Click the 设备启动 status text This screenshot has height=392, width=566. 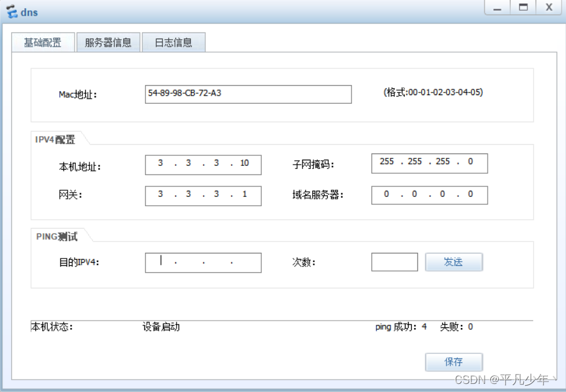coord(161,327)
